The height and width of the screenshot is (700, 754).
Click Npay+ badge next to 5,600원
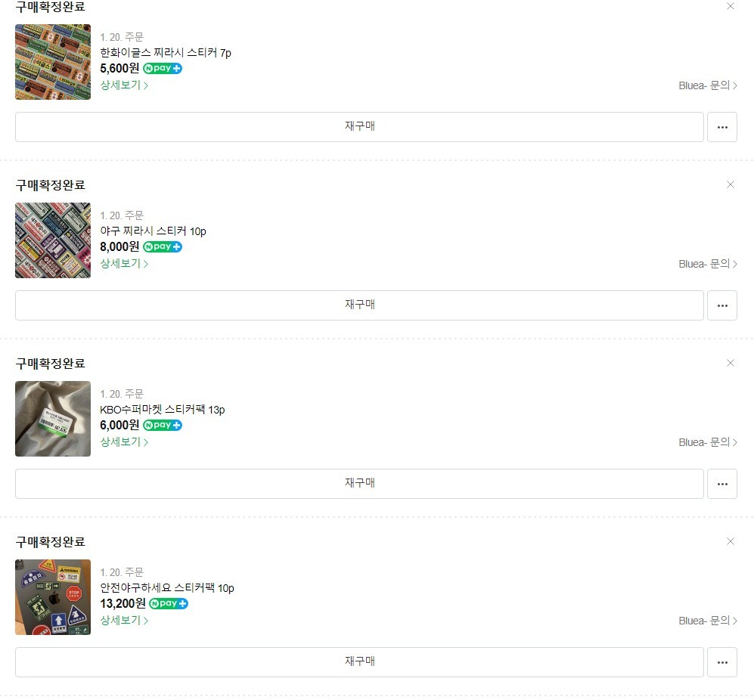click(x=163, y=68)
